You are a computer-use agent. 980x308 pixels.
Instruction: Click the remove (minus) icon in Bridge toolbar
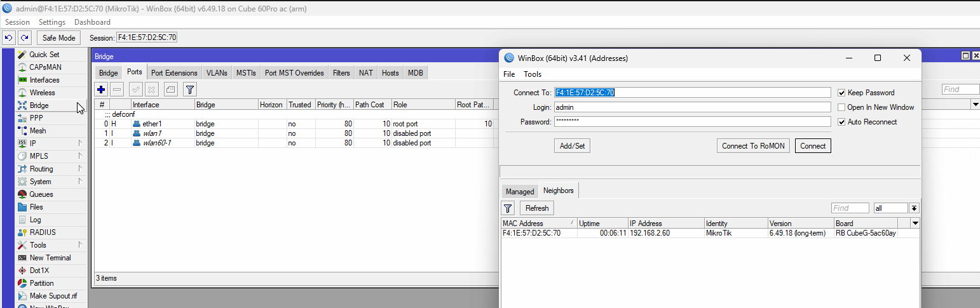tap(117, 89)
